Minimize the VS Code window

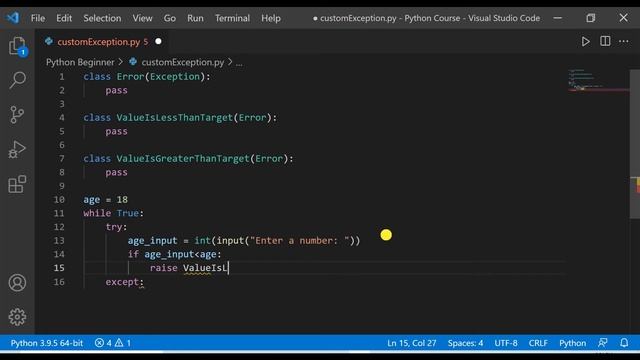coord(558,18)
